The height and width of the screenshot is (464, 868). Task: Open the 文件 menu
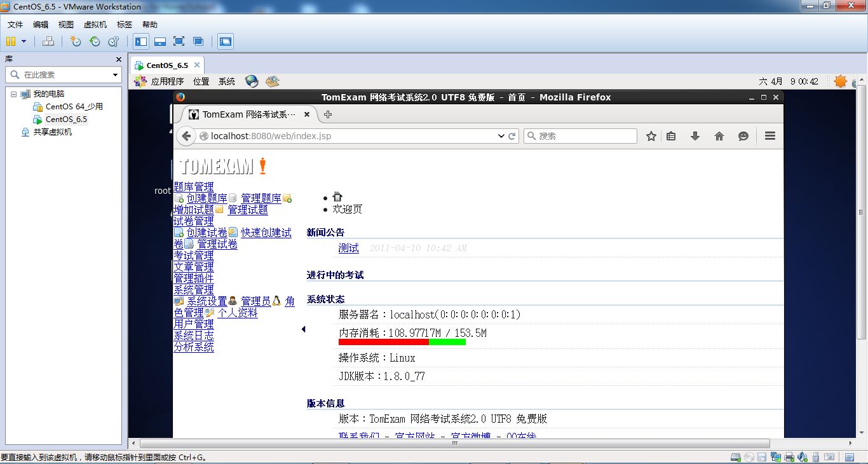click(x=15, y=25)
